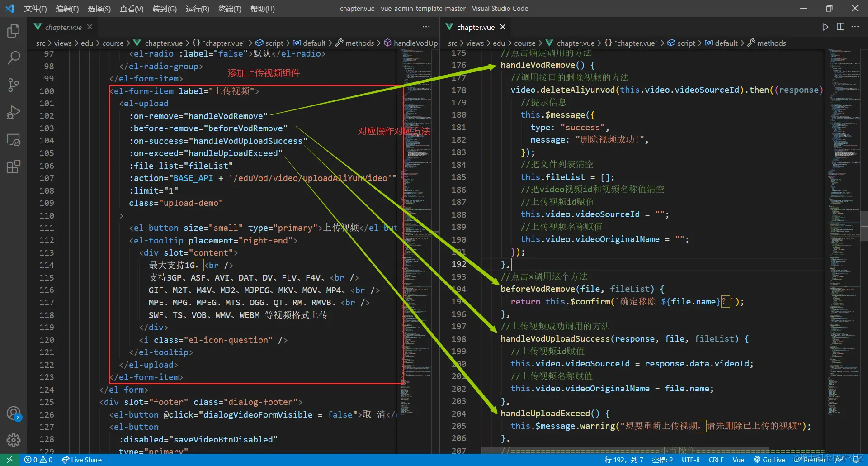Show errors and warnings count panel

(x=38, y=460)
